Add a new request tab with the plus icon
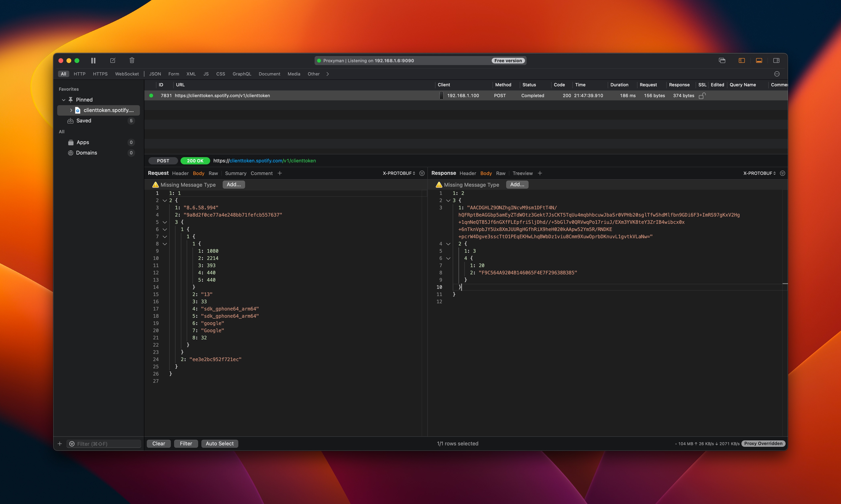Screen dimensions: 841x504 279,173
